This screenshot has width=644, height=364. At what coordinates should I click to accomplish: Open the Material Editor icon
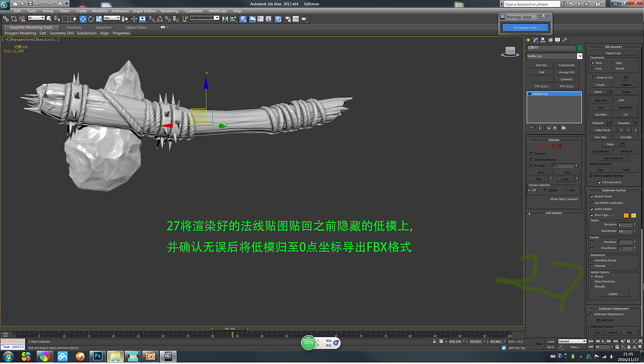[278, 19]
